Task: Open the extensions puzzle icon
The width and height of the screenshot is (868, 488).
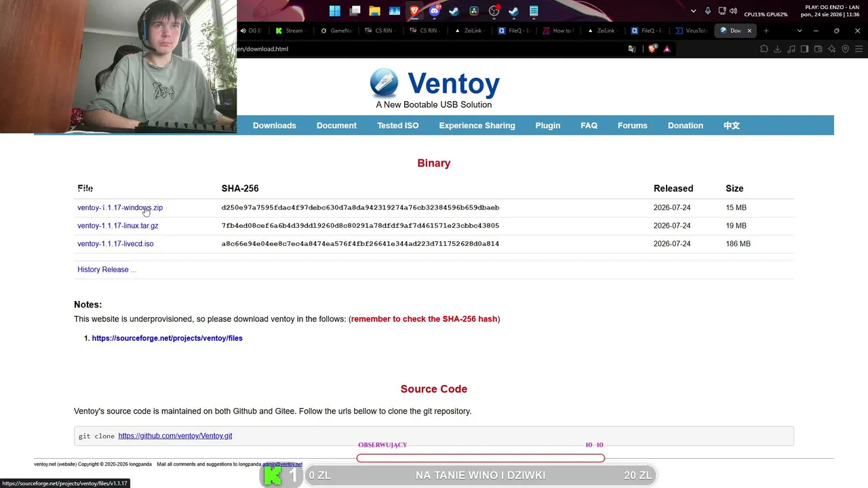Action: 764,49
